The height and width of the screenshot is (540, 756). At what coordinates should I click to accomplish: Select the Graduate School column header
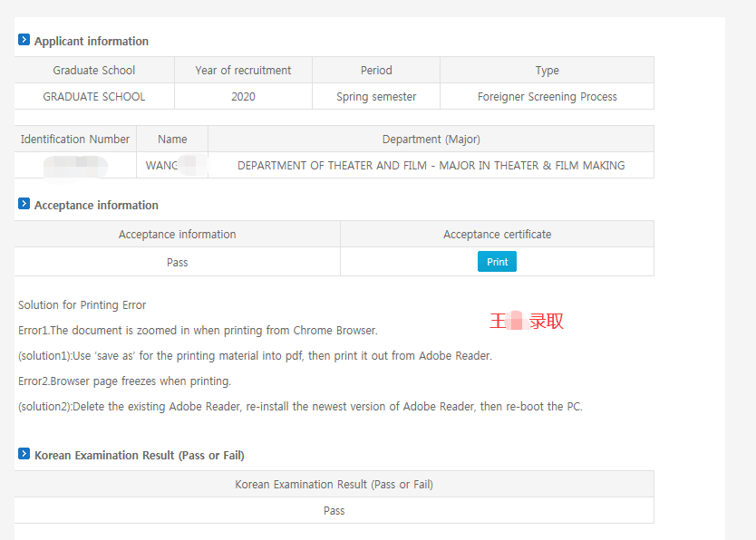click(94, 70)
